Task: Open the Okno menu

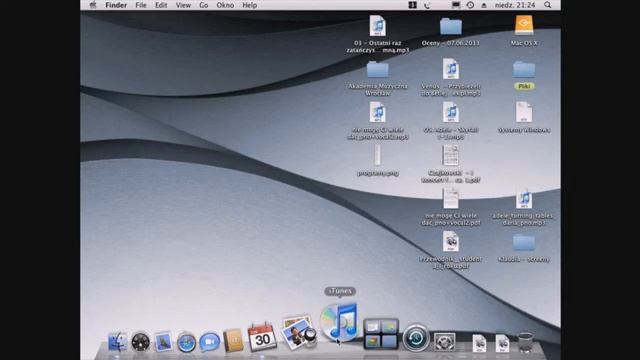Action: (x=225, y=5)
